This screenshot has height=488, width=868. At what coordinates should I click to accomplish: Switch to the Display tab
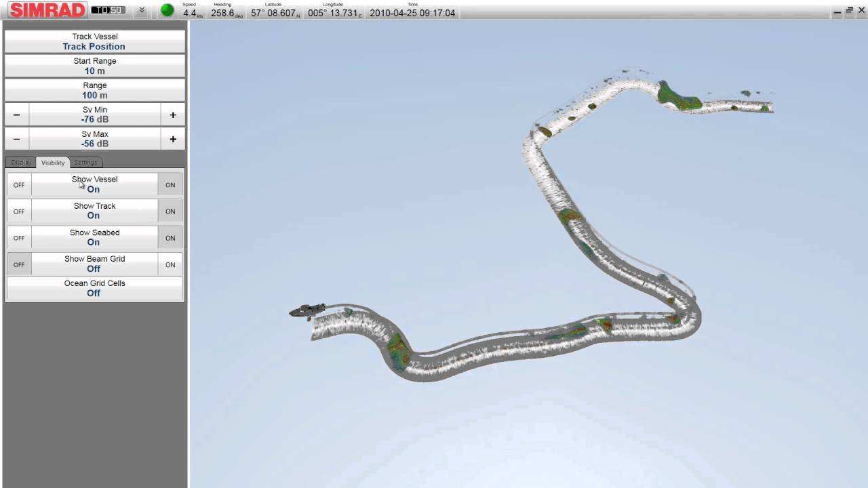tap(21, 163)
